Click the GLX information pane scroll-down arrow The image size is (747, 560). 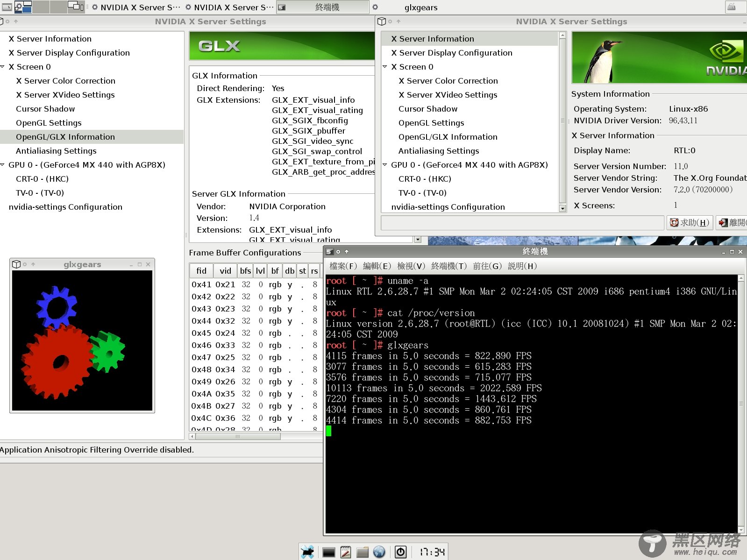coord(418,240)
